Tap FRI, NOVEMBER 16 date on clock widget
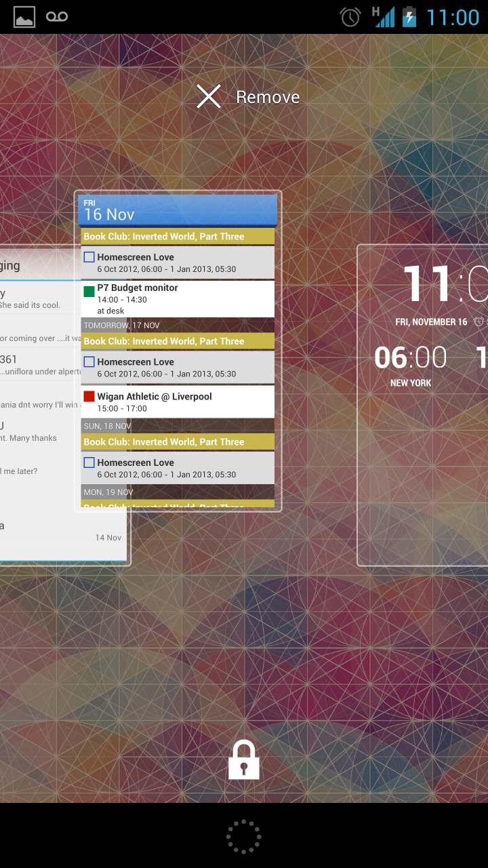Screen dimensions: 488x868 [x=431, y=322]
